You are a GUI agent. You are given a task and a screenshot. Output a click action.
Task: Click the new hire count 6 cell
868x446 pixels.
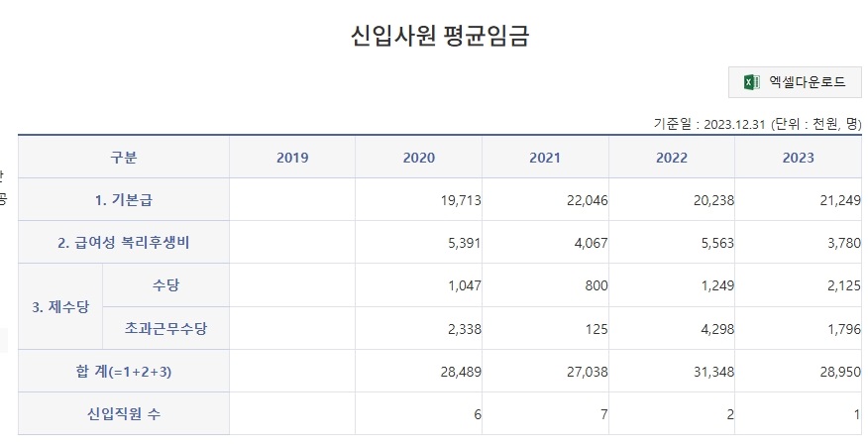[x=418, y=413]
